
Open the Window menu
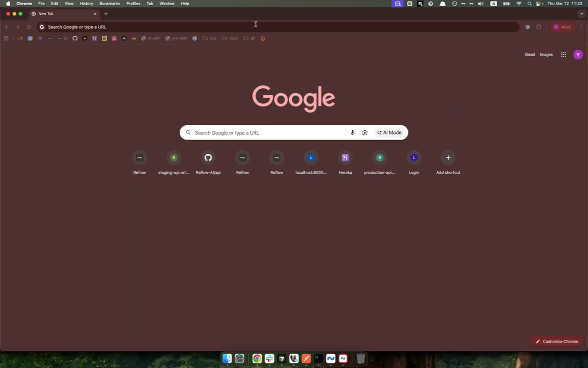(167, 4)
